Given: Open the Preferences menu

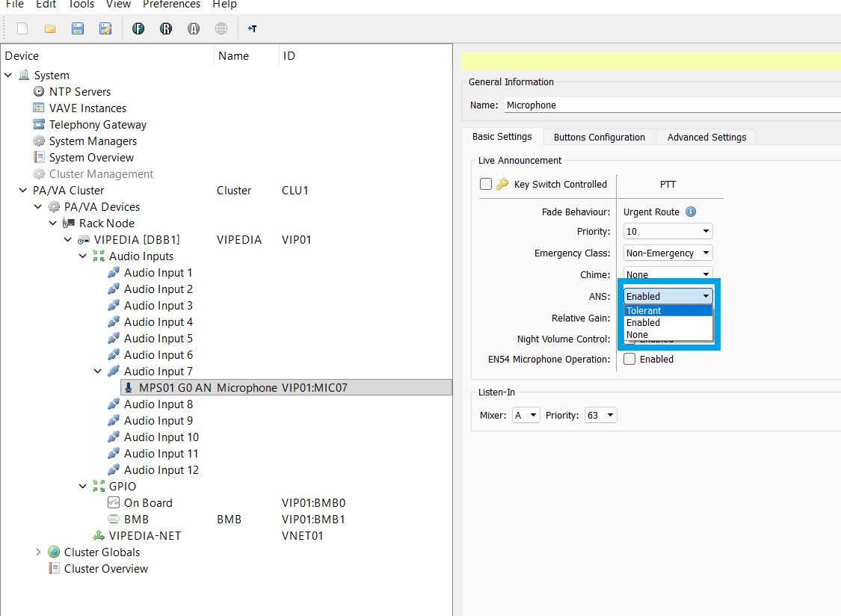Looking at the screenshot, I should (172, 4).
